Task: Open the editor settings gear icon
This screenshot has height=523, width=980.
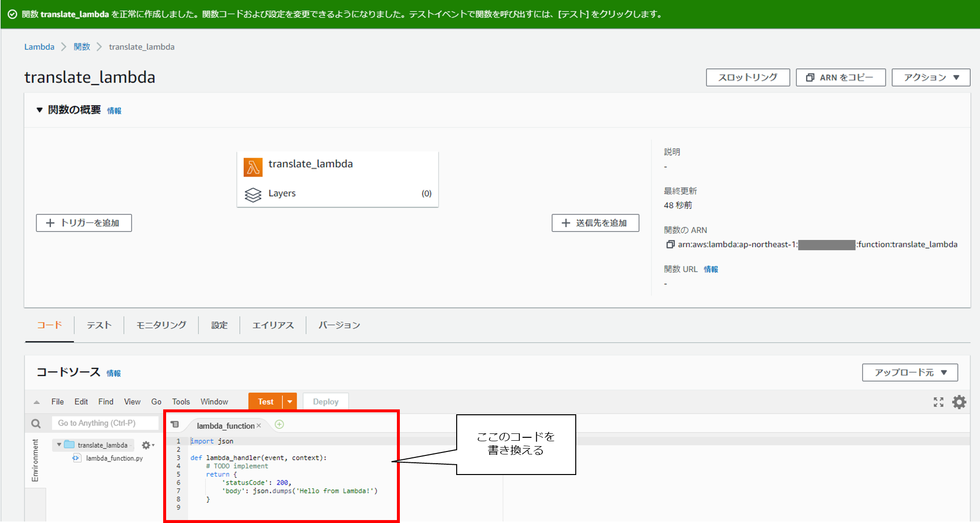Action: tap(959, 402)
